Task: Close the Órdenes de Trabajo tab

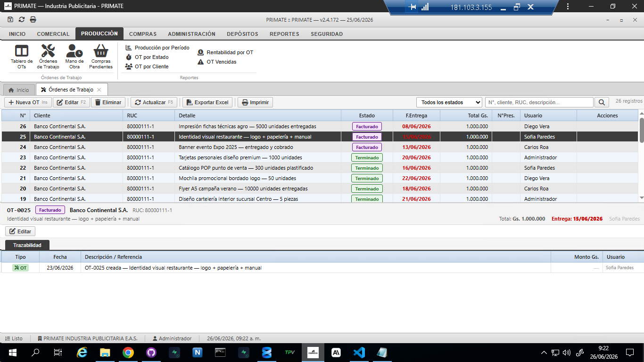Action: (x=99, y=90)
